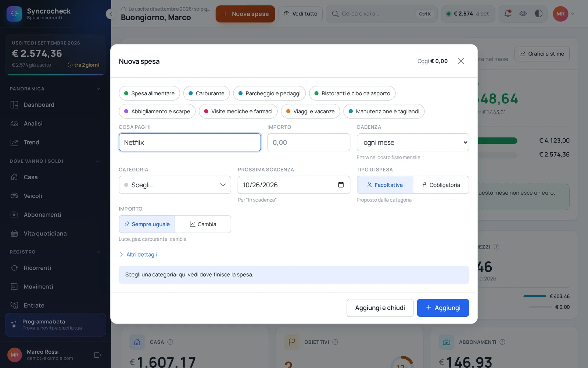Open the notifications bell
The image size is (588, 368).
click(x=508, y=14)
